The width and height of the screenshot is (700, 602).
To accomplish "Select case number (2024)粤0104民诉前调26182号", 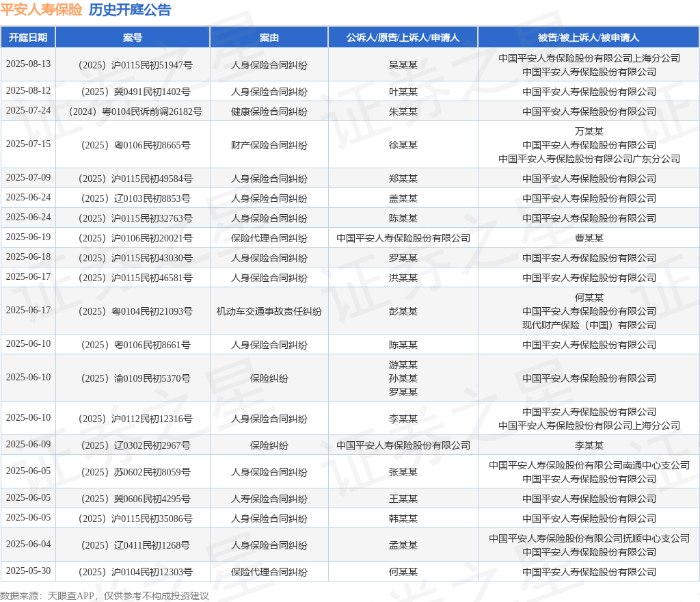I will click(135, 112).
